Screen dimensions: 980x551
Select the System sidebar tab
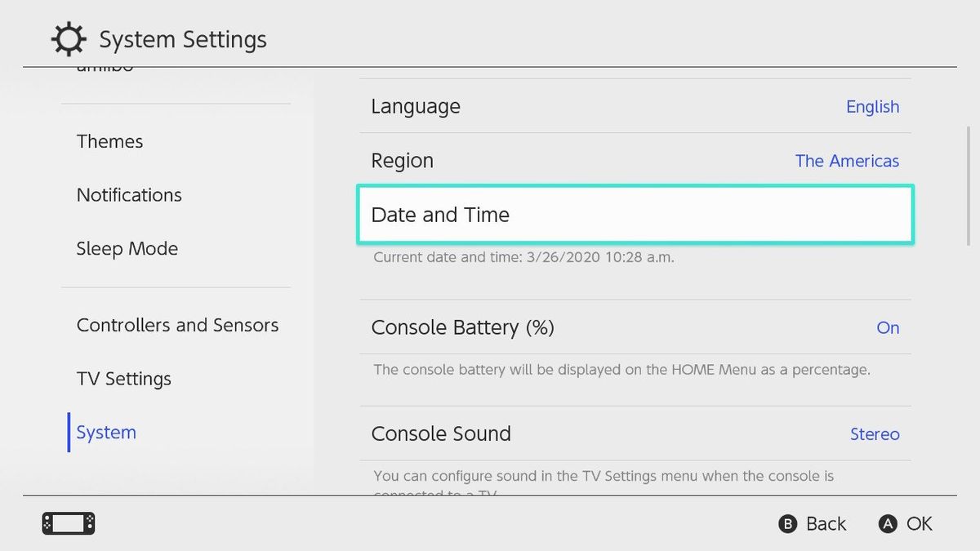click(105, 432)
